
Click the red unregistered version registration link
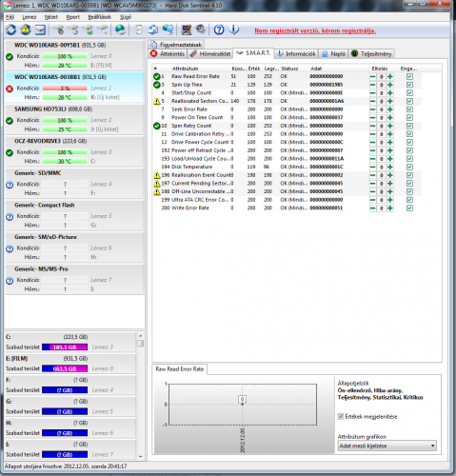click(315, 30)
